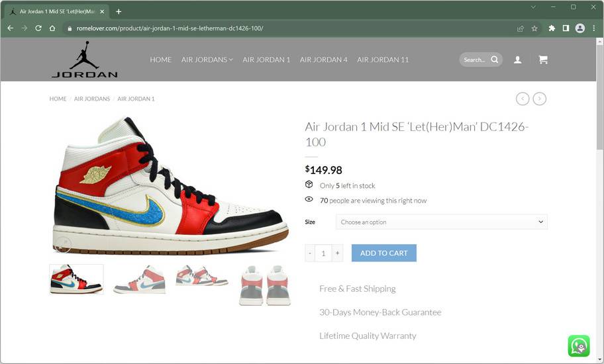This screenshot has height=364, width=604.
Task: Click the Add to Cart button
Action: [x=383, y=253]
